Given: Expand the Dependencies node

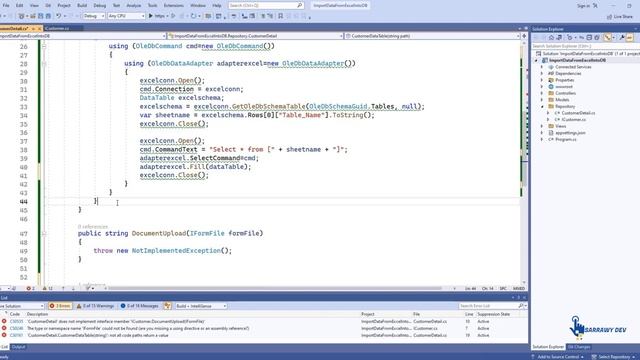Looking at the screenshot, I should pyautogui.click(x=542, y=73).
